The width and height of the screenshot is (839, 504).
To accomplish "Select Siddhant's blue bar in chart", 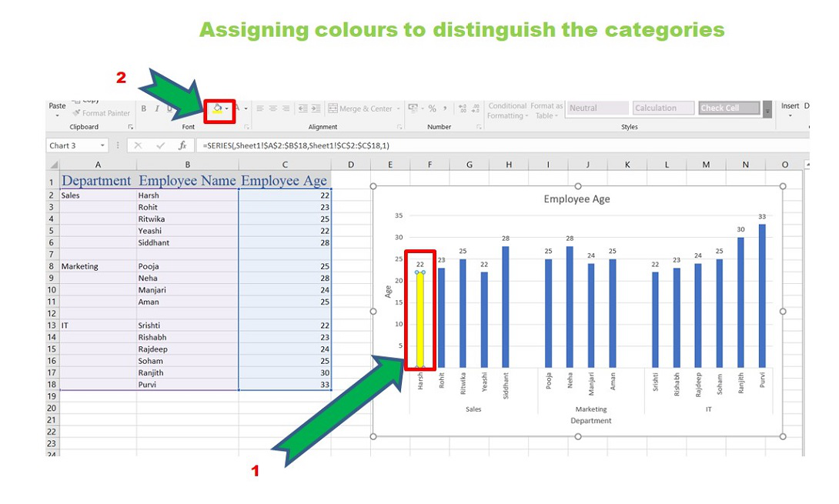I will (506, 306).
